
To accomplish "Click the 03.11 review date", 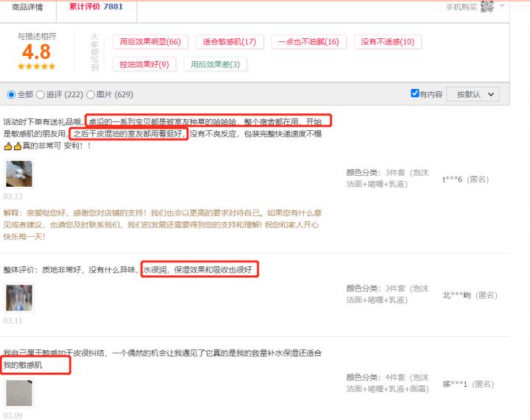I will coord(13,321).
